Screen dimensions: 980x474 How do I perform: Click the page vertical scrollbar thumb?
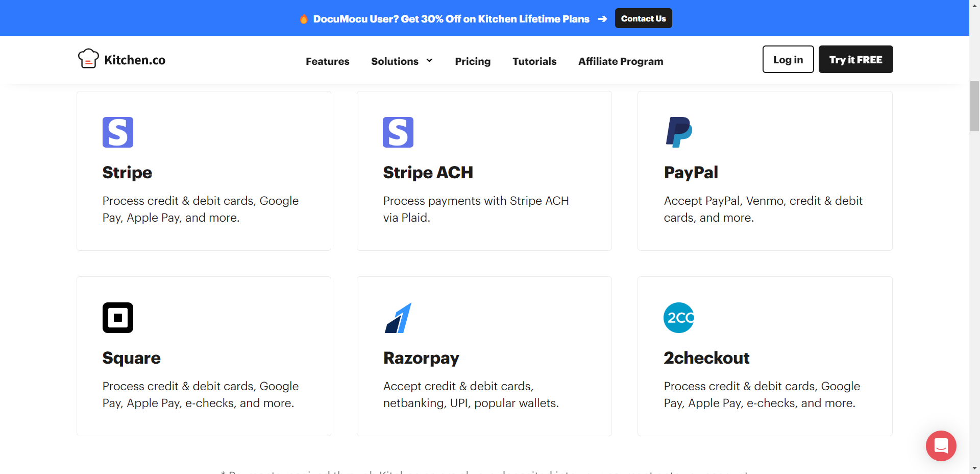[974, 106]
